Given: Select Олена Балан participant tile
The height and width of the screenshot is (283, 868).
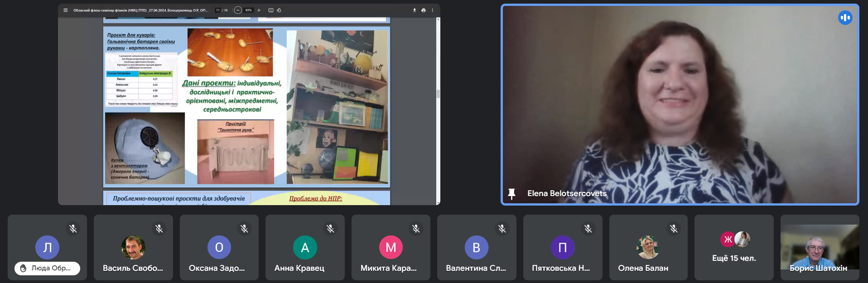Looking at the screenshot, I should (x=648, y=247).
